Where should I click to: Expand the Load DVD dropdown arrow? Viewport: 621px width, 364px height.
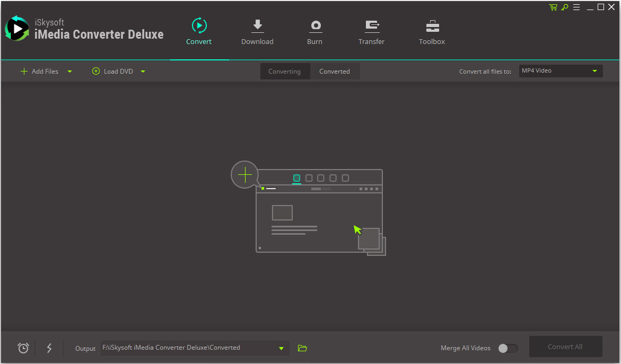(x=143, y=72)
